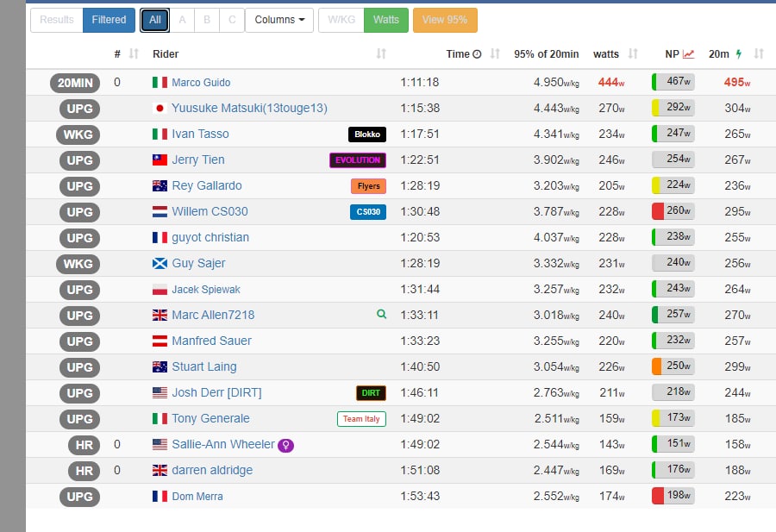Screen dimensions: 776x532
Task: Click the Netherlands flag beside Willem CS030
Action: [x=160, y=212]
